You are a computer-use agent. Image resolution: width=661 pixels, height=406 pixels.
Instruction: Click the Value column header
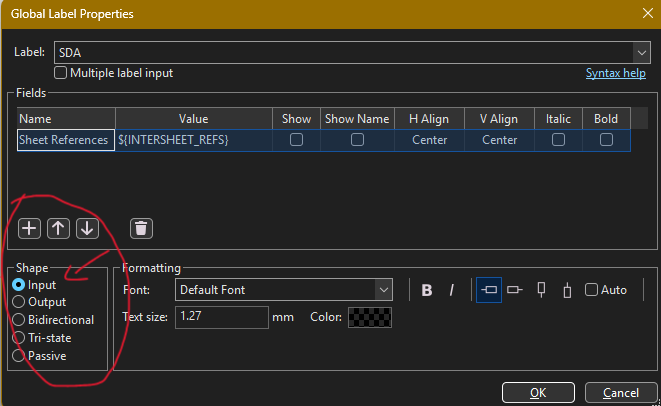[194, 119]
